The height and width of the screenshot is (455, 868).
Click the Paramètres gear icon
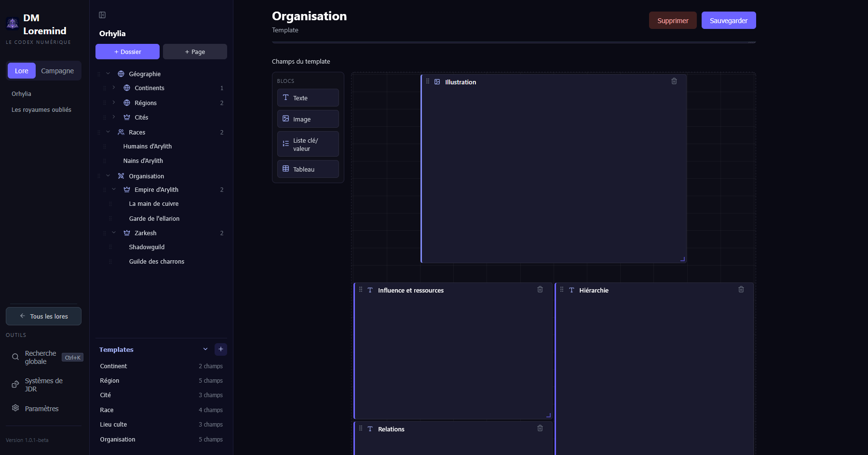[x=15, y=408]
